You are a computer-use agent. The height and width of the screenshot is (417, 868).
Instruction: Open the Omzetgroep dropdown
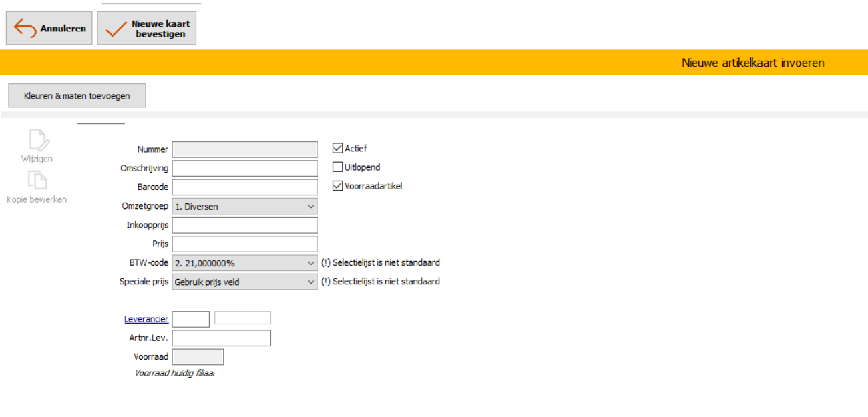point(245,207)
